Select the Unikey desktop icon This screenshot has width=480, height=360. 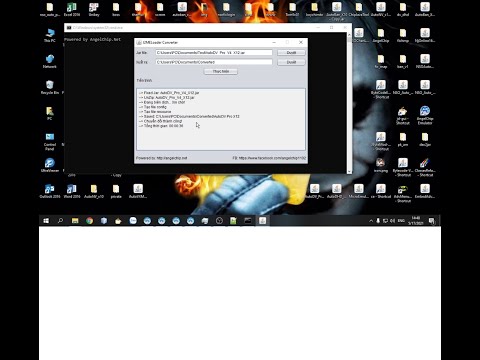point(94,9)
